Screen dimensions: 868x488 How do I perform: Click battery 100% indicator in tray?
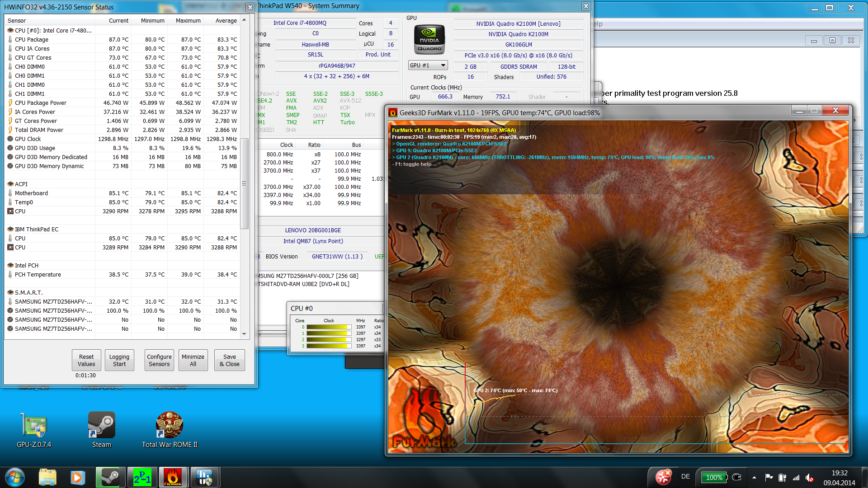pyautogui.click(x=714, y=477)
